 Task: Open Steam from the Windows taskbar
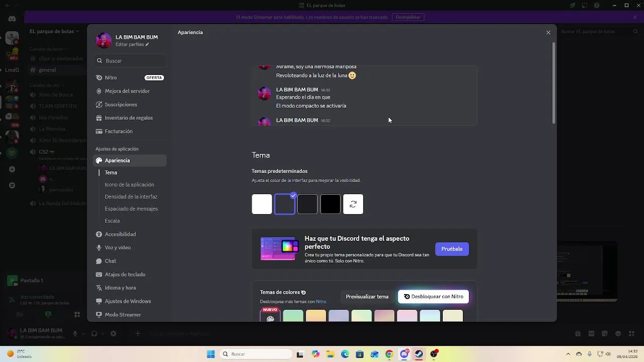click(419, 354)
